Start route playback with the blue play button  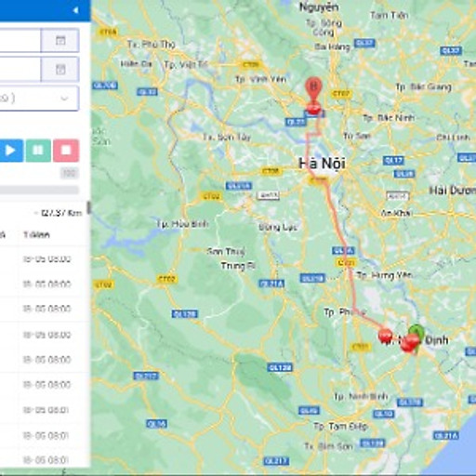click(10, 151)
